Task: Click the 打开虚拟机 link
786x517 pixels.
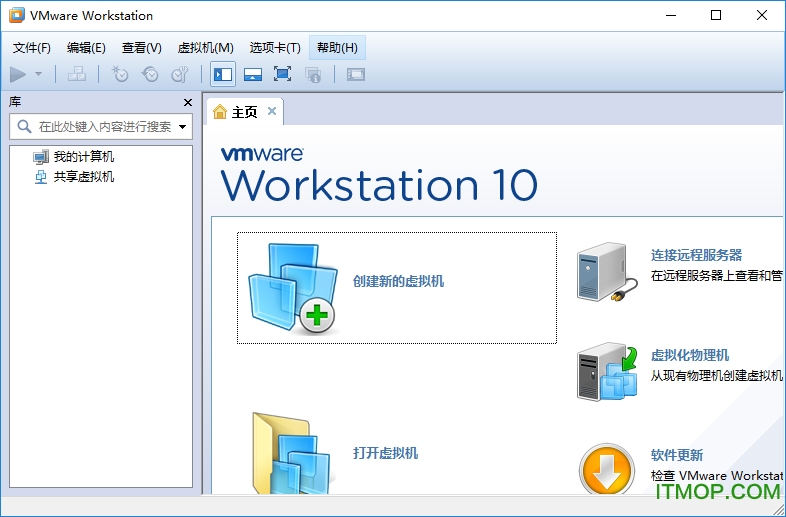Action: click(x=385, y=453)
